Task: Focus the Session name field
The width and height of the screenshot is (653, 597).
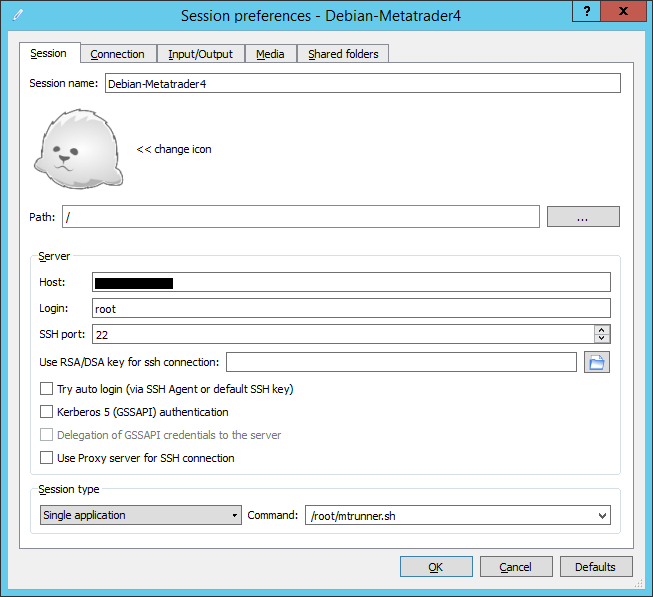Action: pos(362,83)
